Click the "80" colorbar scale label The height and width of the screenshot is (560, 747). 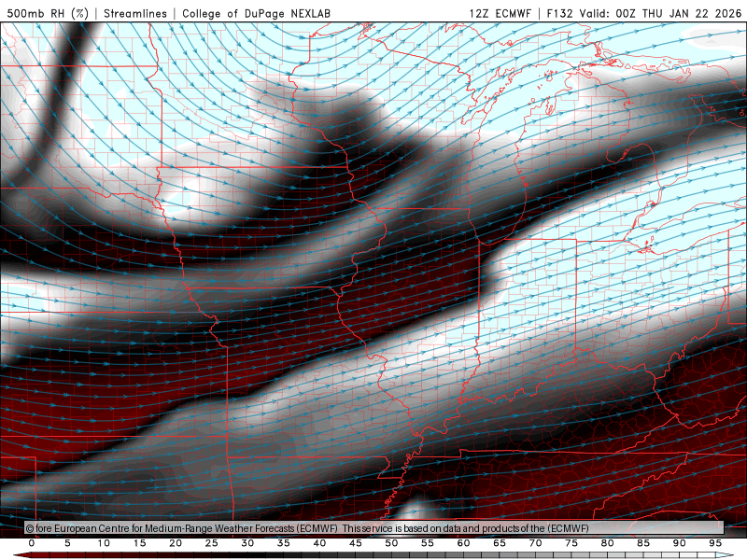coord(607,543)
